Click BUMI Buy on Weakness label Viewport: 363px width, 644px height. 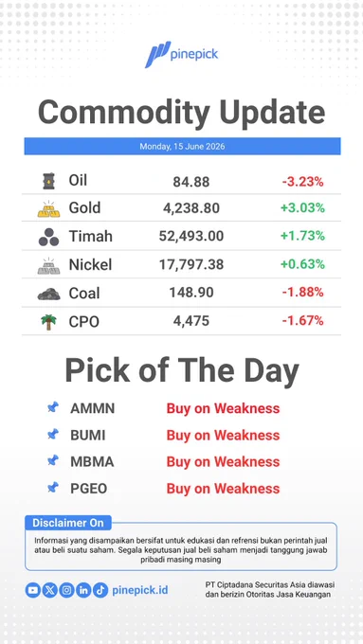pos(223,436)
